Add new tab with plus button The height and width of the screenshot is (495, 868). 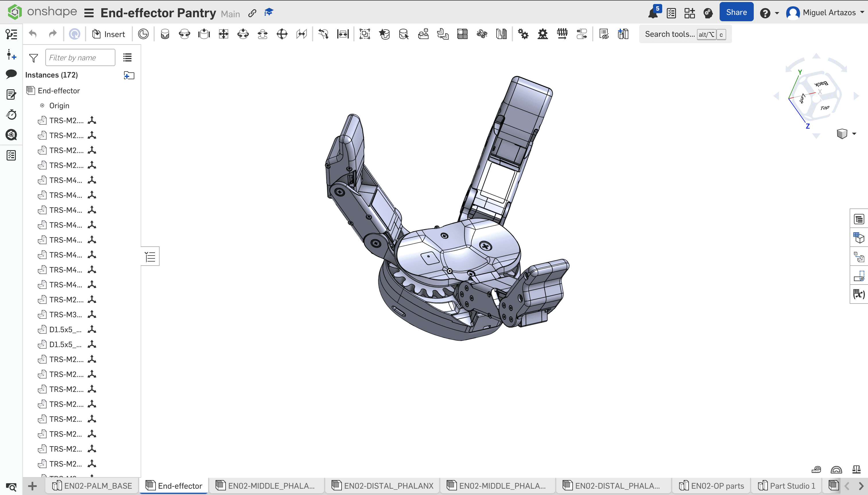tap(32, 486)
